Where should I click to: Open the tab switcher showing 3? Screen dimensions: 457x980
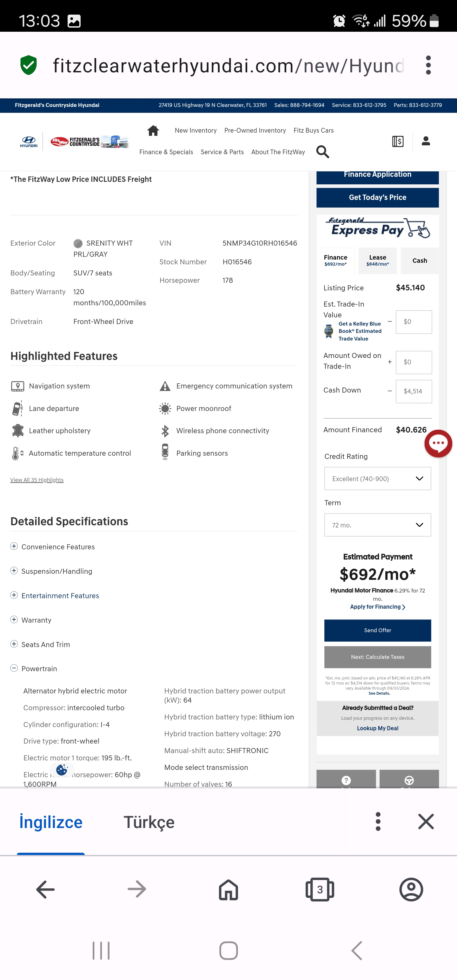(x=320, y=890)
